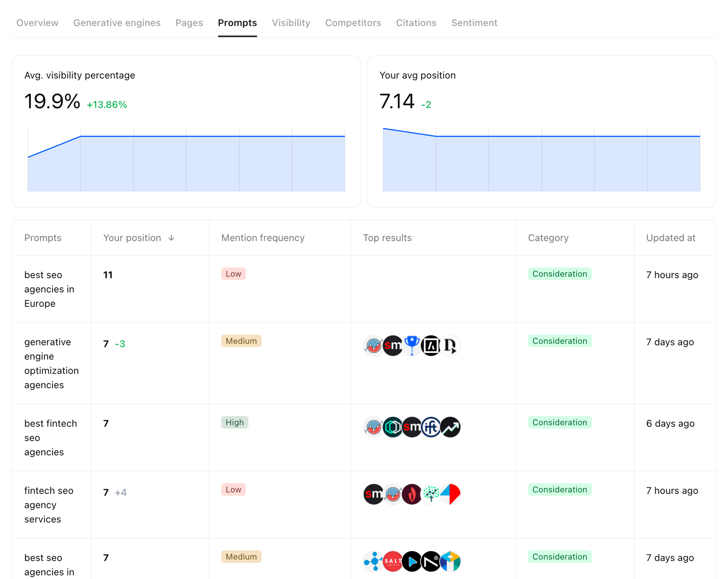
Task: Click the trophy logo in generative engine row
Action: pyautogui.click(x=412, y=345)
